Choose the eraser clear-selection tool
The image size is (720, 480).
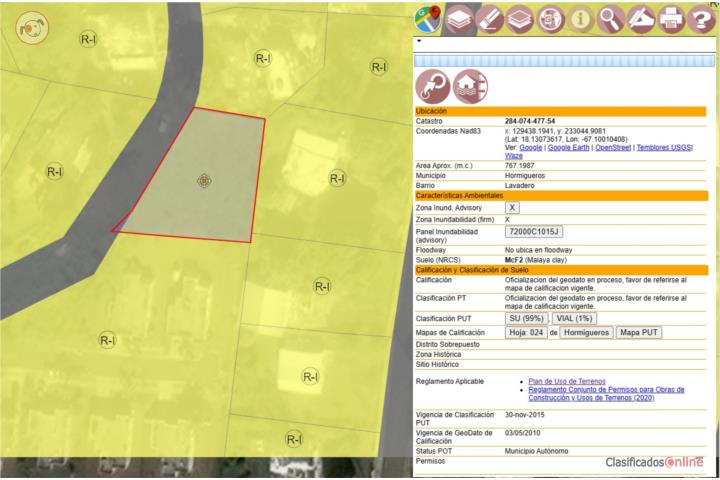[x=489, y=19]
